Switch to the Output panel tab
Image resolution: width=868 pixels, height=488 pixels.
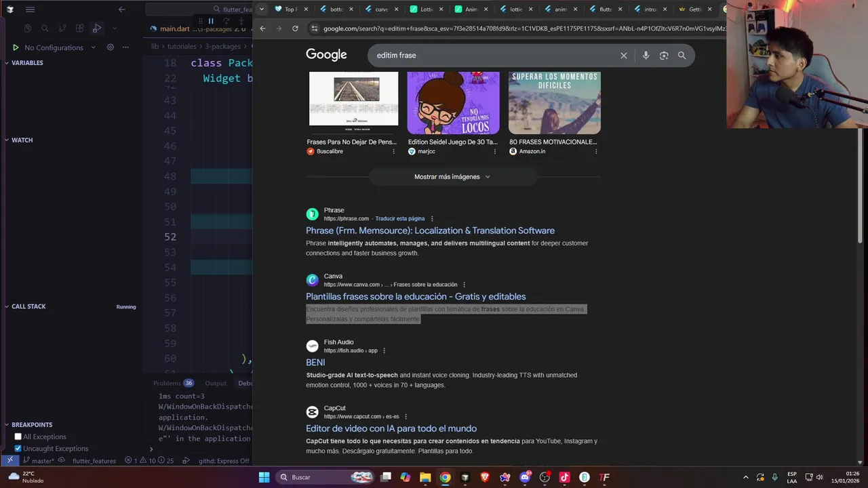pos(216,383)
